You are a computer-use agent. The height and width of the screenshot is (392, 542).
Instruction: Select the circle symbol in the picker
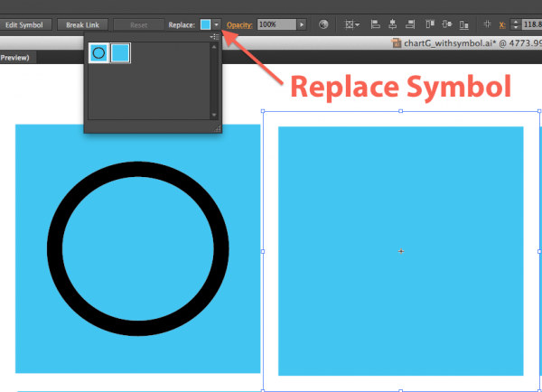[98, 54]
